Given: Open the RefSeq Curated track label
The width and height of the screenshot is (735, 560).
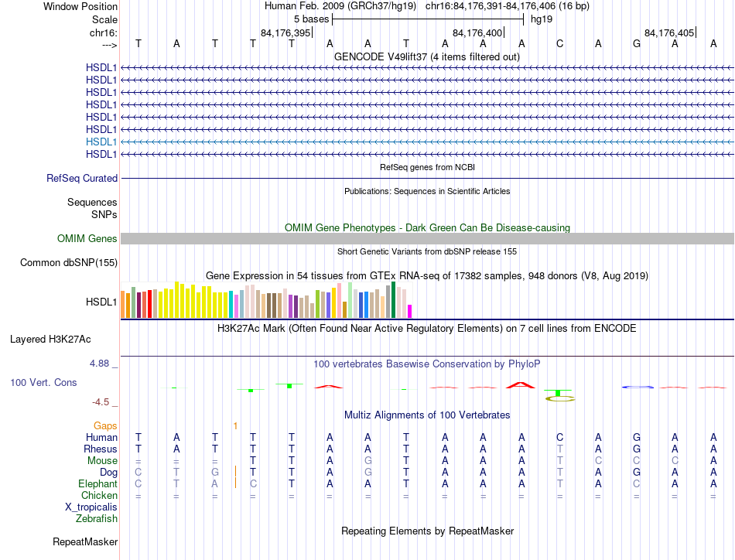Looking at the screenshot, I should click(81, 178).
